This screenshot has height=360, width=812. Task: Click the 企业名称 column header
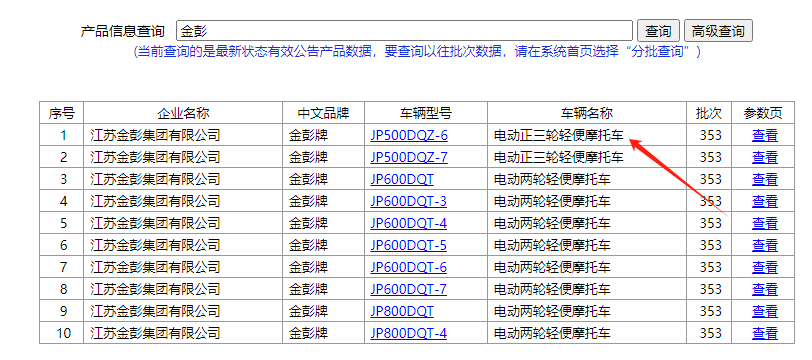183,113
